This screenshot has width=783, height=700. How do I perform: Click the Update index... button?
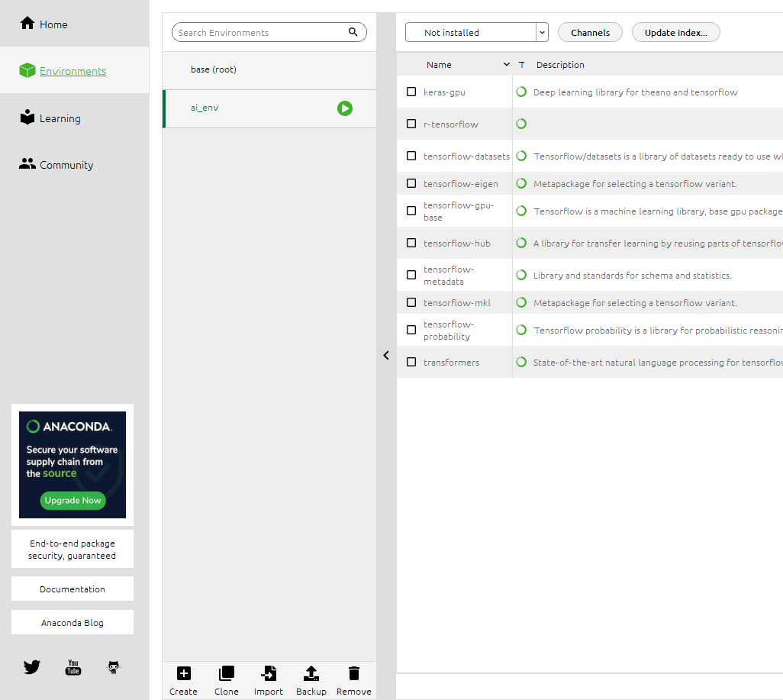pyautogui.click(x=675, y=33)
